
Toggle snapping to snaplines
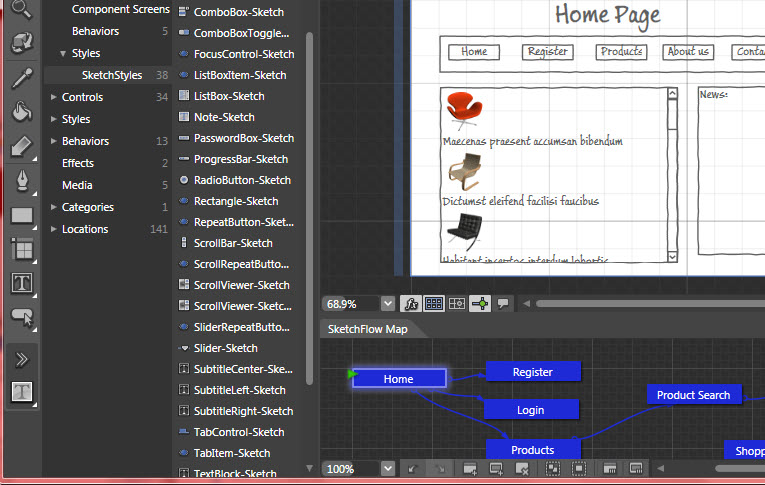coord(480,303)
